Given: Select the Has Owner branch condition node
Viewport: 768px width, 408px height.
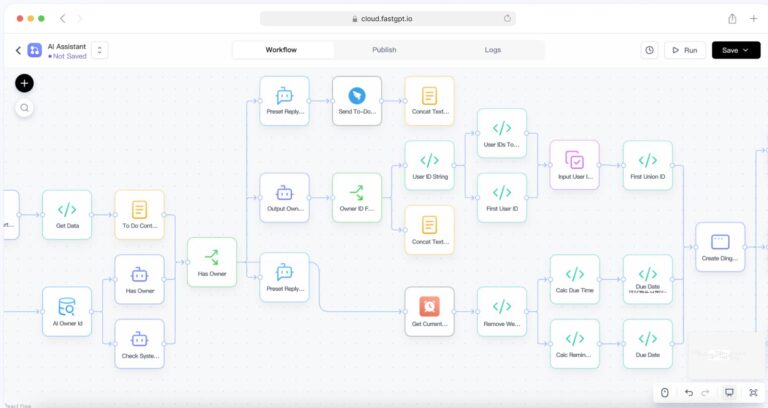Looking at the screenshot, I should click(212, 262).
